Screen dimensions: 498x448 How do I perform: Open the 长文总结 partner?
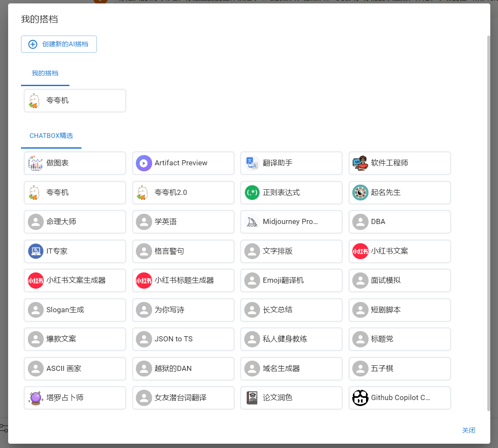(x=291, y=310)
